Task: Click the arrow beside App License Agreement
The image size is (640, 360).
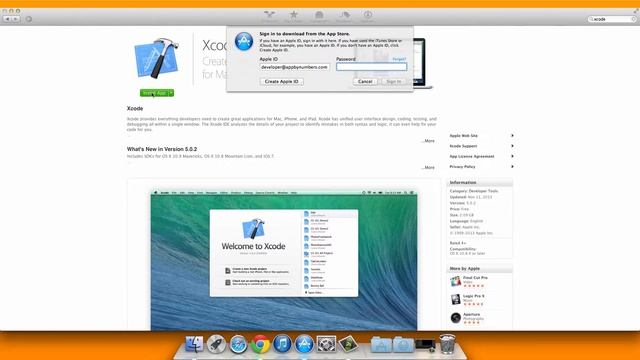Action: coord(512,156)
